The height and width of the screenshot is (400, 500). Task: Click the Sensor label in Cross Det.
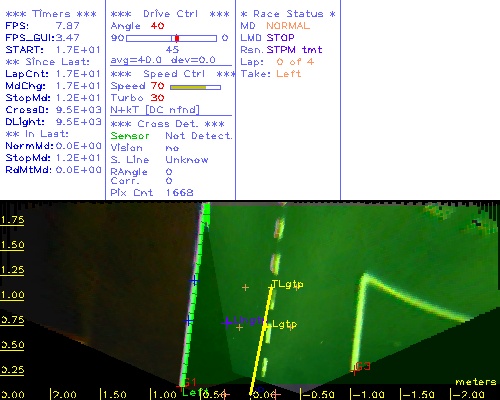130,136
